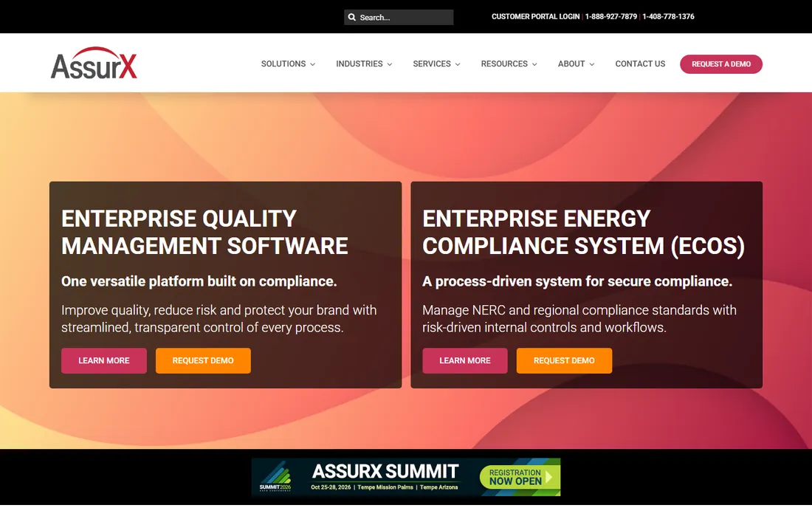Open the About menu
Image resolution: width=812 pixels, height=508 pixels.
(571, 63)
